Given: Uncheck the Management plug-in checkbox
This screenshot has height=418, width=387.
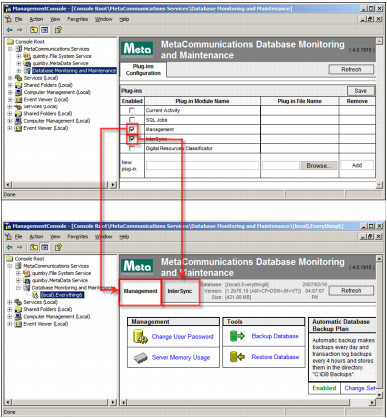Looking at the screenshot, I should [132, 129].
